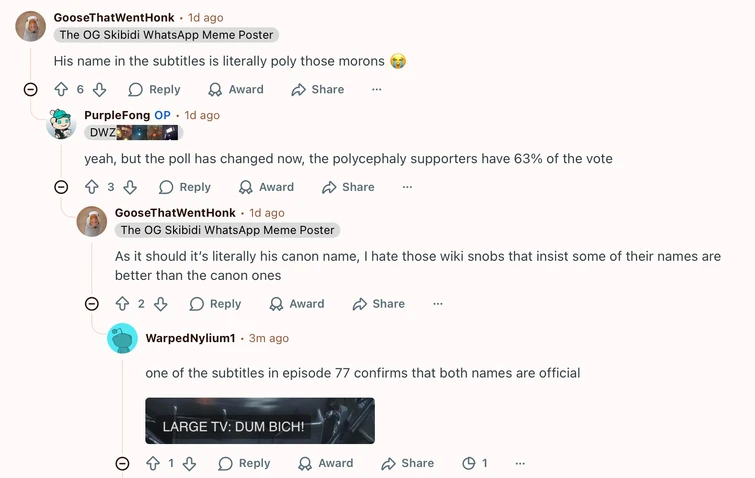Upvote the 'canon name' reply comment
755x478 pixels.
[x=123, y=304]
